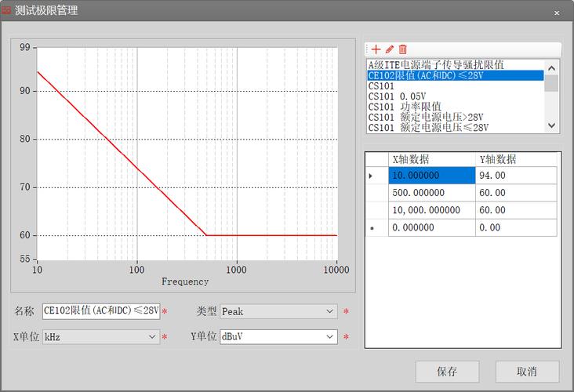Delete selected limit with the trash icon
574x392 pixels.
403,49
